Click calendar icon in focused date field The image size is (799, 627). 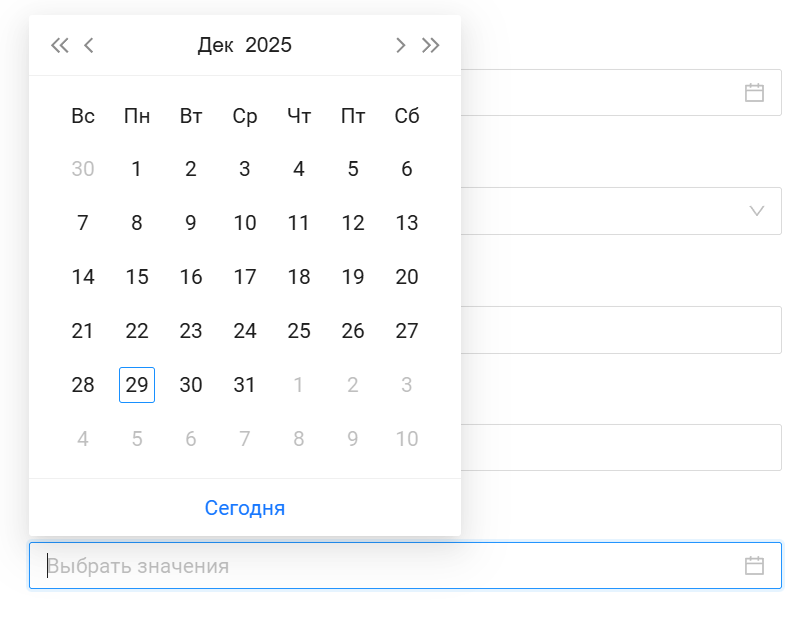(x=754, y=566)
